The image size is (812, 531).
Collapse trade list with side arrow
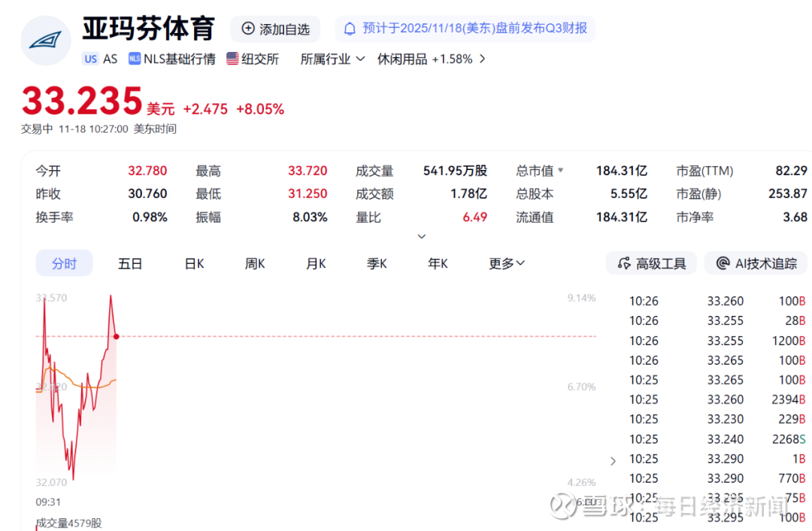tap(614, 460)
